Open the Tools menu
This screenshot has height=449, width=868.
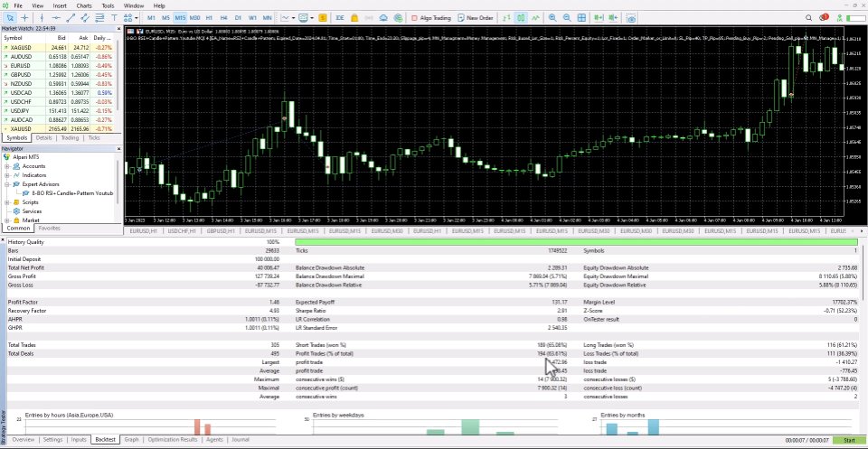pyautogui.click(x=108, y=5)
